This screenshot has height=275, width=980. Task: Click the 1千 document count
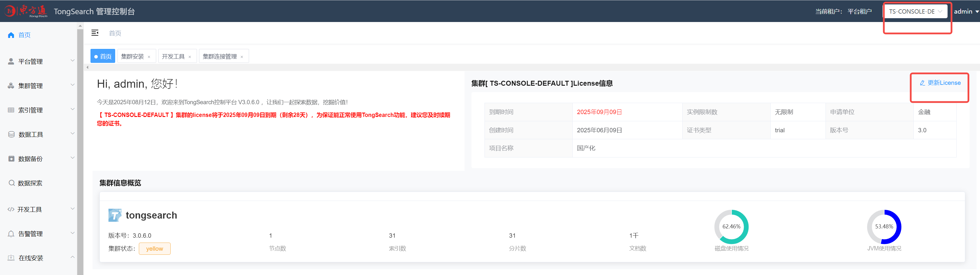click(x=634, y=236)
